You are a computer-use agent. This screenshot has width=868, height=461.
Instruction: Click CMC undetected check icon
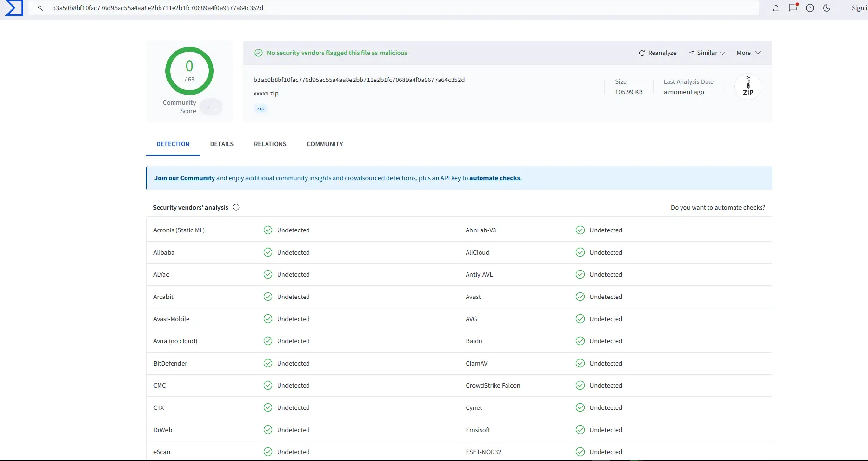click(268, 386)
